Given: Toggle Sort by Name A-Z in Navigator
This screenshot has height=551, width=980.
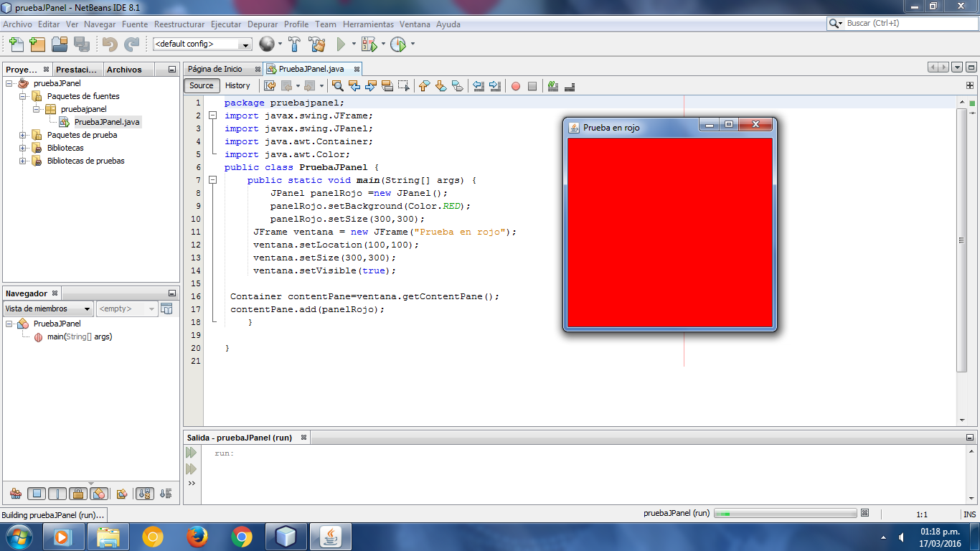Looking at the screenshot, I should point(144,494).
